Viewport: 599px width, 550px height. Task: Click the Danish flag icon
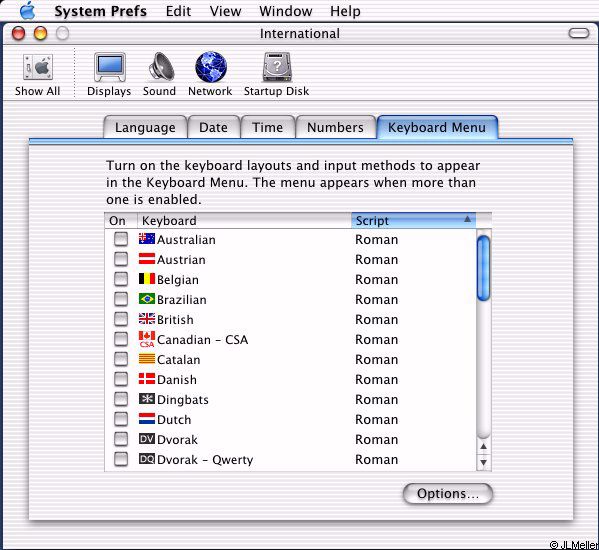click(147, 379)
